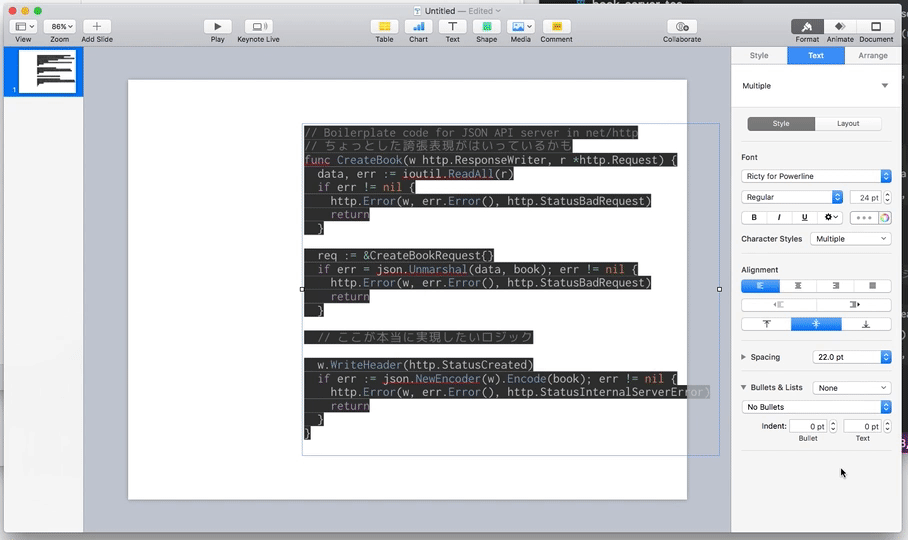908x540 pixels.
Task: Decrease text indent level
Action: (x=779, y=304)
